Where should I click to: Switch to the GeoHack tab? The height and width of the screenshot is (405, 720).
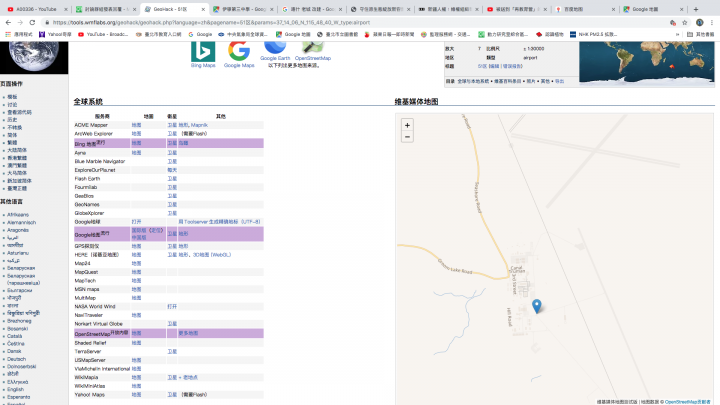[x=174, y=9]
